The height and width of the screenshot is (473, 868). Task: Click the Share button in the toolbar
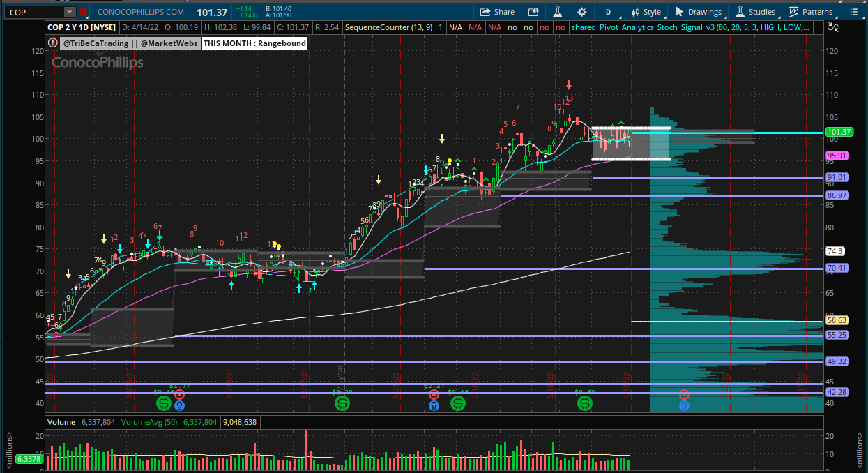[497, 12]
